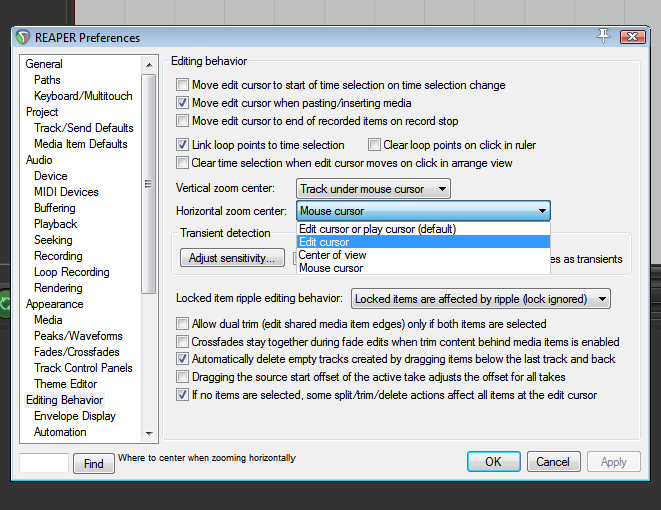Select Paths preferences page
This screenshot has width=661, height=510.
pos(47,80)
